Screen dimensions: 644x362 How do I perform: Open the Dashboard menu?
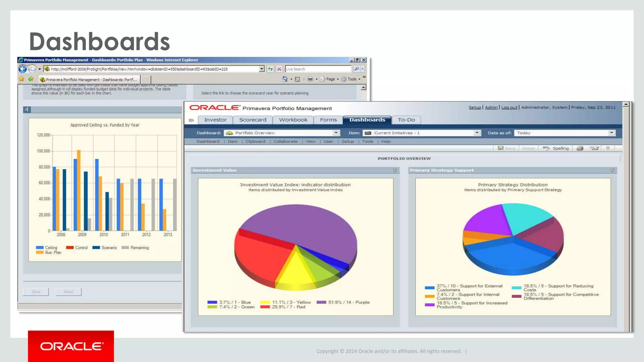tap(208, 141)
